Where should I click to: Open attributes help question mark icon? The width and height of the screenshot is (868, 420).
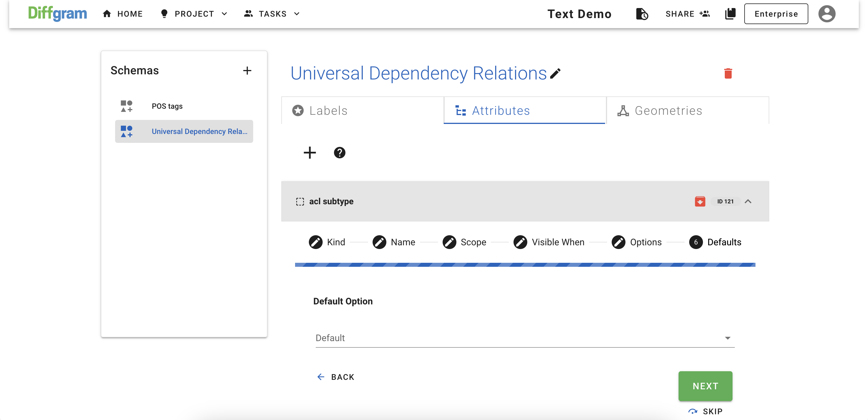pyautogui.click(x=339, y=153)
